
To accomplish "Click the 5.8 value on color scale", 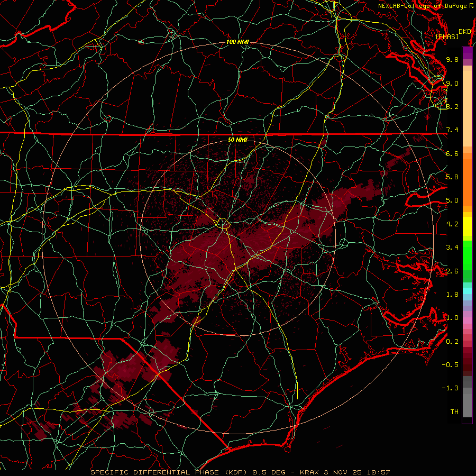I will pyautogui.click(x=452, y=177).
